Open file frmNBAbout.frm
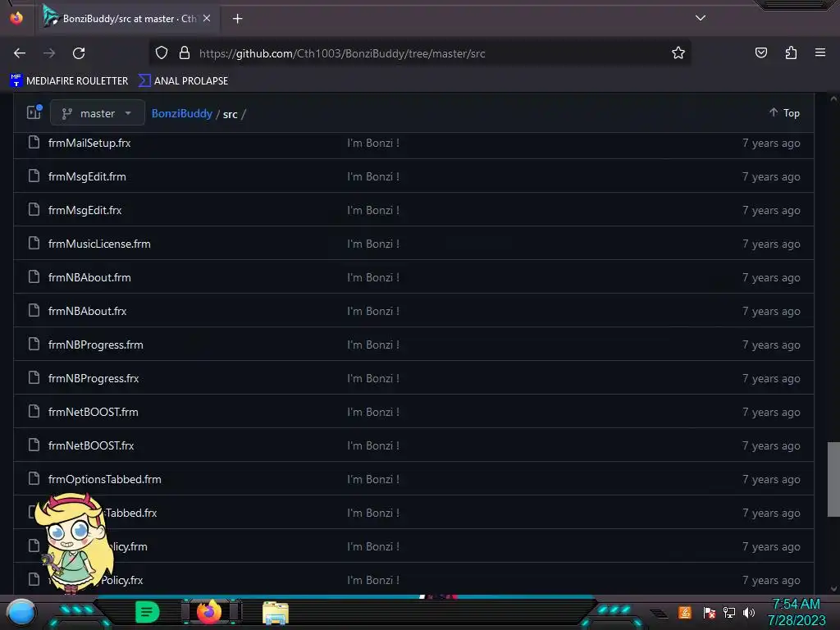Screen dimensions: 840x630 coord(89,277)
